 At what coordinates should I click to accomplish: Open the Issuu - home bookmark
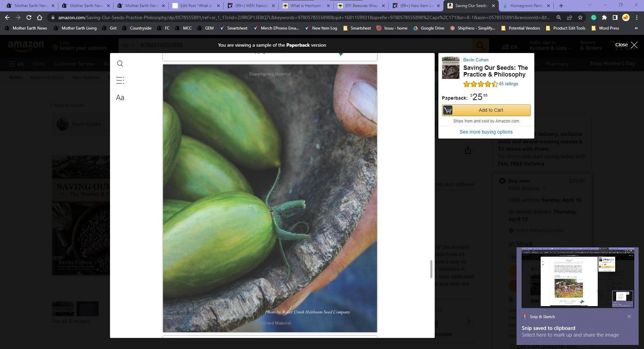click(x=392, y=28)
